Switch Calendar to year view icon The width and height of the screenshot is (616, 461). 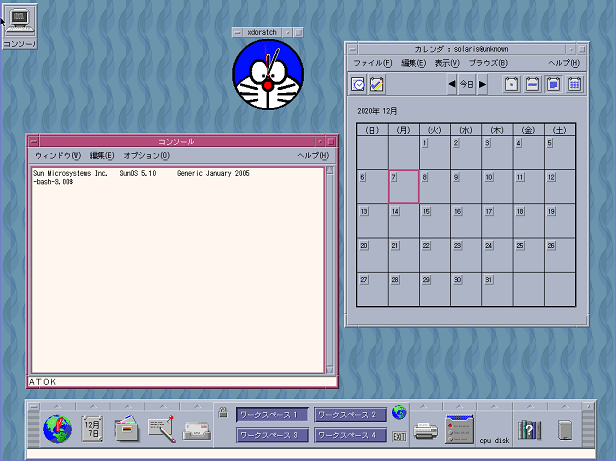tap(574, 84)
